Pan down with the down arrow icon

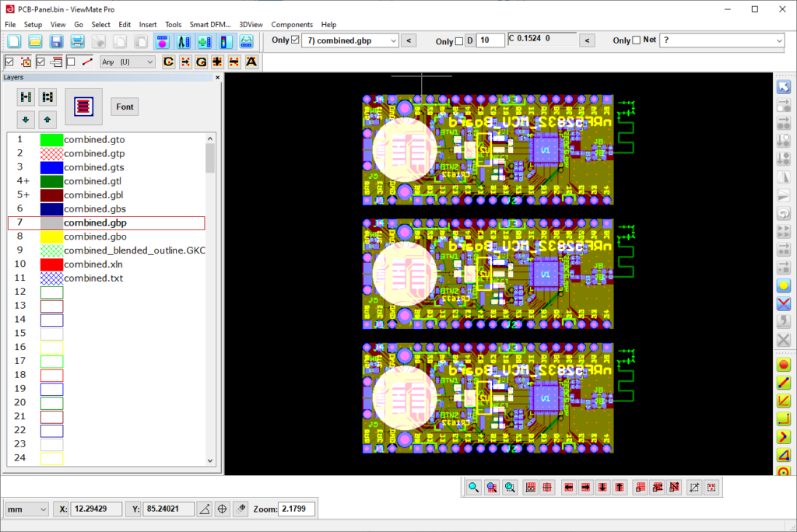603,488
